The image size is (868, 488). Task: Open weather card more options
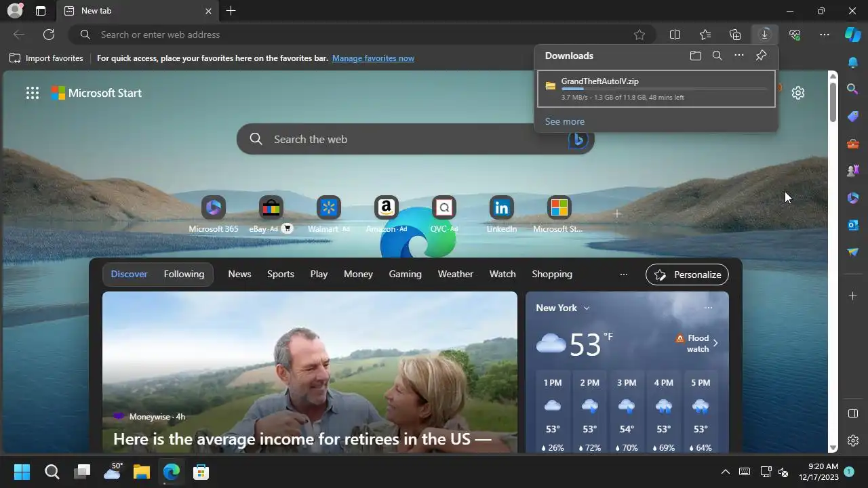[708, 308]
